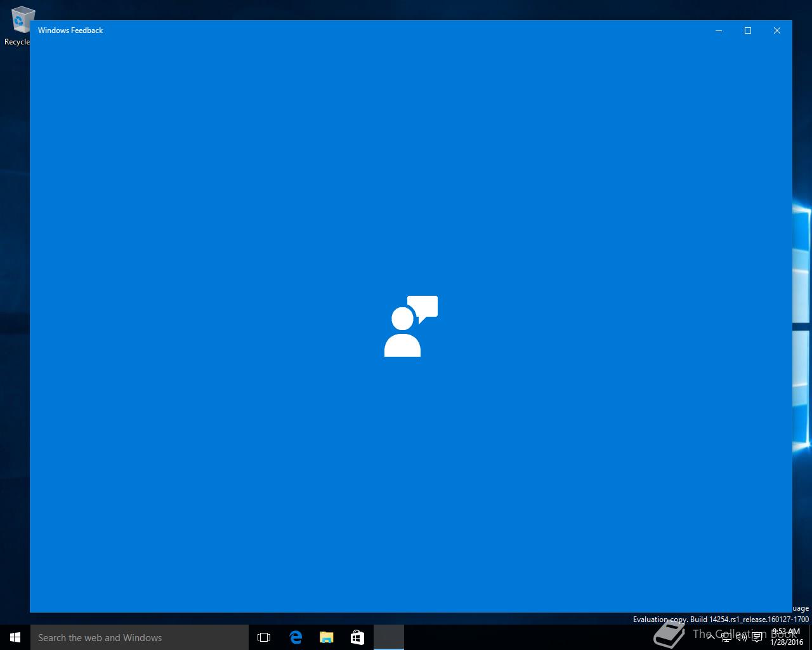This screenshot has width=812, height=650.
Task: Open the Windows Store taskbar icon
Action: point(357,637)
